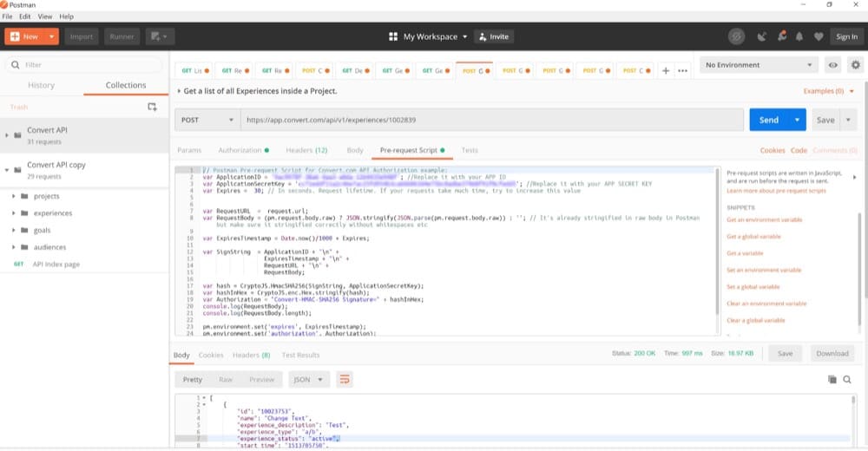Image resolution: width=868 pixels, height=451 pixels.
Task: Open the wrench settings icon in header
Action: (x=782, y=36)
